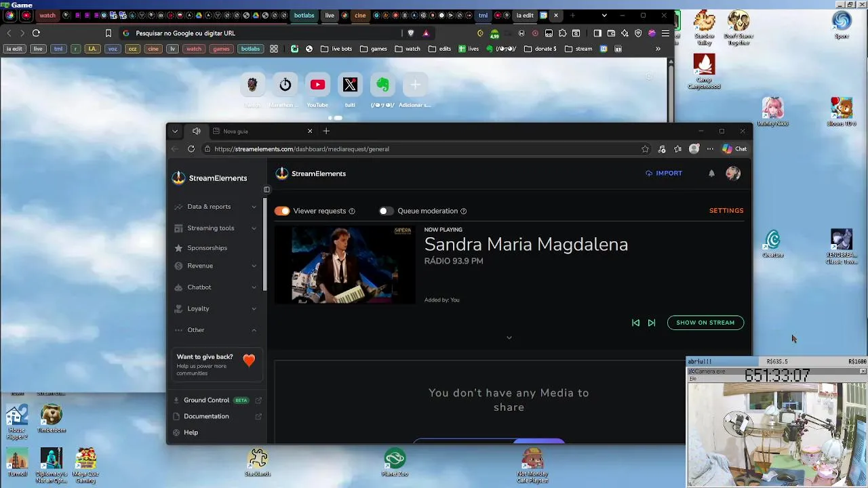Info icon next to Viewer requests

coord(351,211)
